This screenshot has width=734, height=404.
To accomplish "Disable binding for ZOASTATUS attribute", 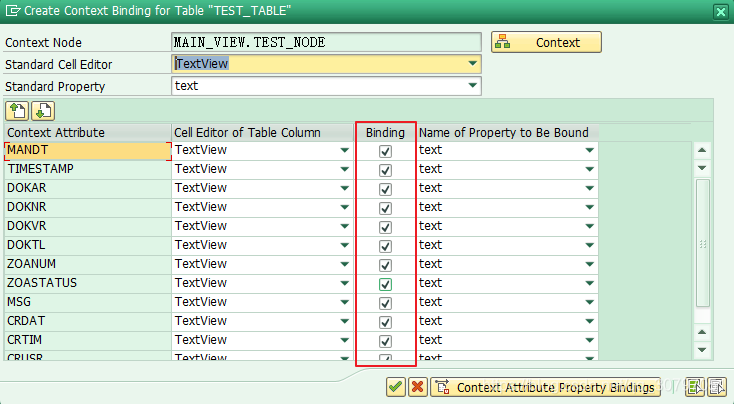I will [385, 284].
